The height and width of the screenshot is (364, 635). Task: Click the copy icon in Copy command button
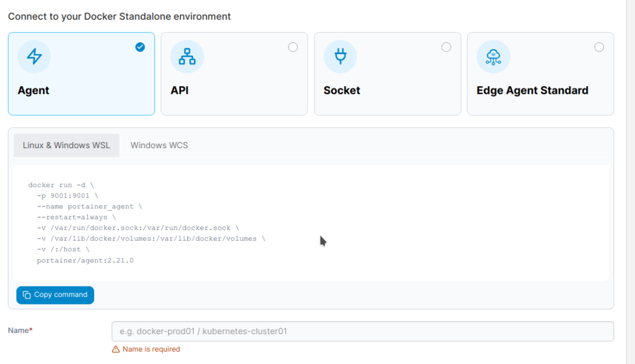coord(27,295)
